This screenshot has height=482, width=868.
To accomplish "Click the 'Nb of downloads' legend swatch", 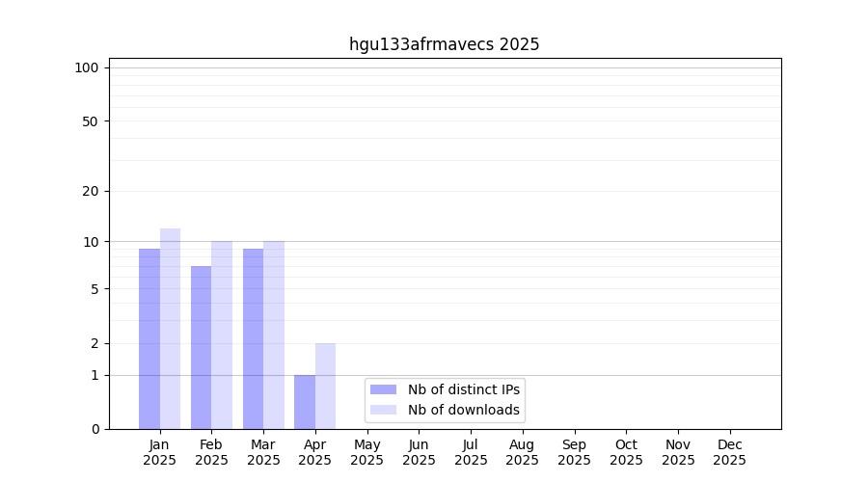I will (383, 410).
